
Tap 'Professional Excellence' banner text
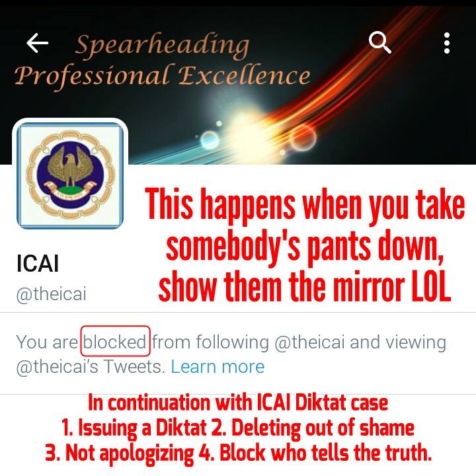pos(163,76)
